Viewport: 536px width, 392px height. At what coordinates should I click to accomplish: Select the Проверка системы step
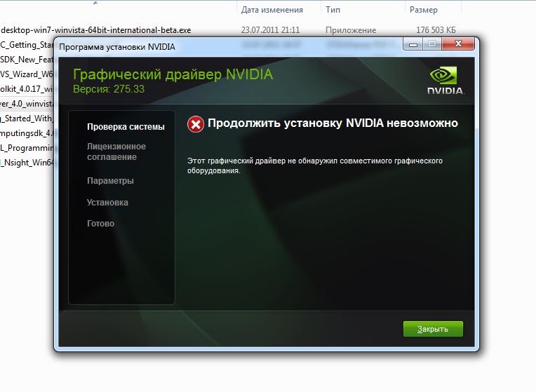(x=126, y=127)
